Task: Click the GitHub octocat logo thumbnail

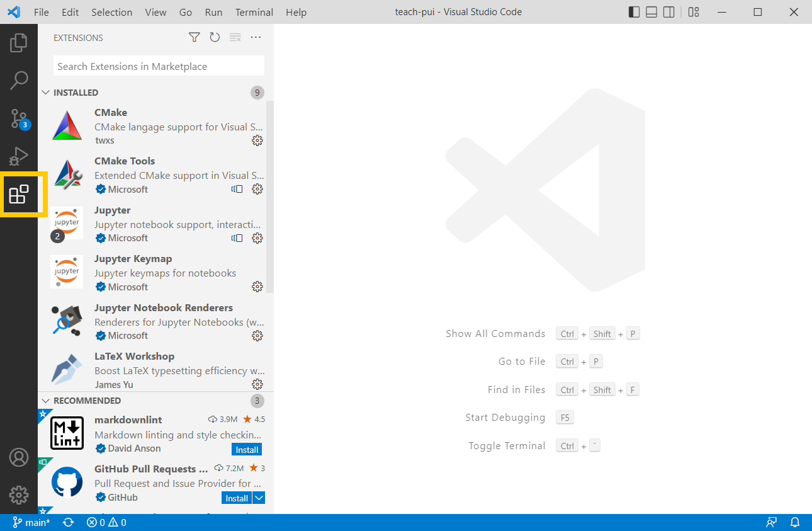Action: (67, 482)
